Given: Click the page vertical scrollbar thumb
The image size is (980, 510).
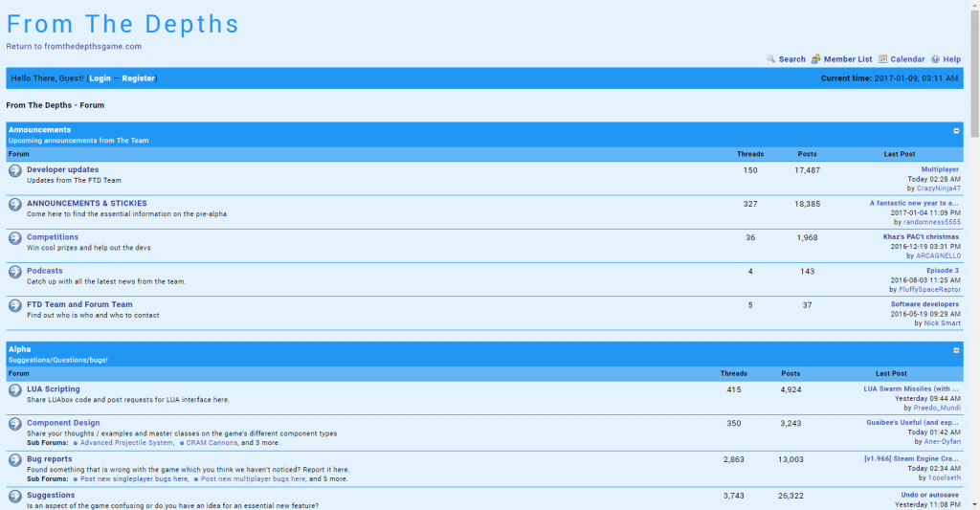Looking at the screenshot, I should (x=974, y=74).
